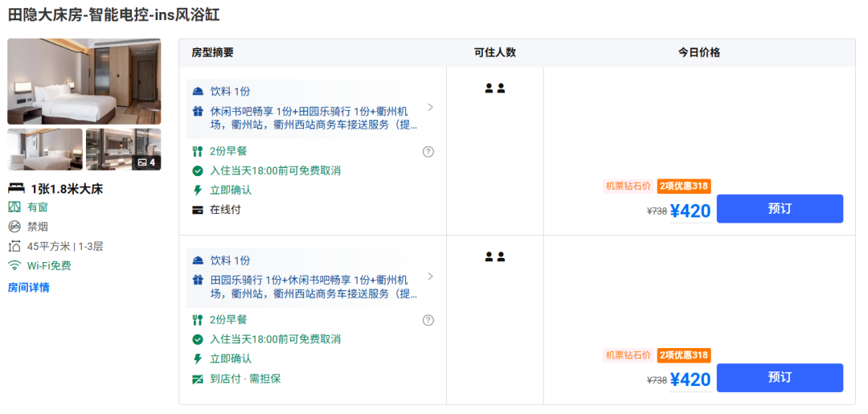Click the breakfast icon in the second rate
The height and width of the screenshot is (414, 868).
click(198, 320)
